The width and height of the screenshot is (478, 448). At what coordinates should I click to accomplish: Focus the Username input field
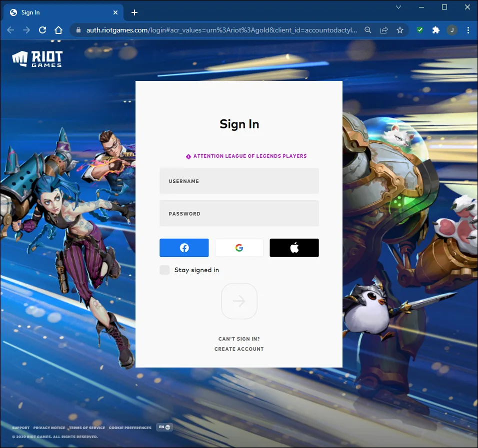[x=239, y=181]
